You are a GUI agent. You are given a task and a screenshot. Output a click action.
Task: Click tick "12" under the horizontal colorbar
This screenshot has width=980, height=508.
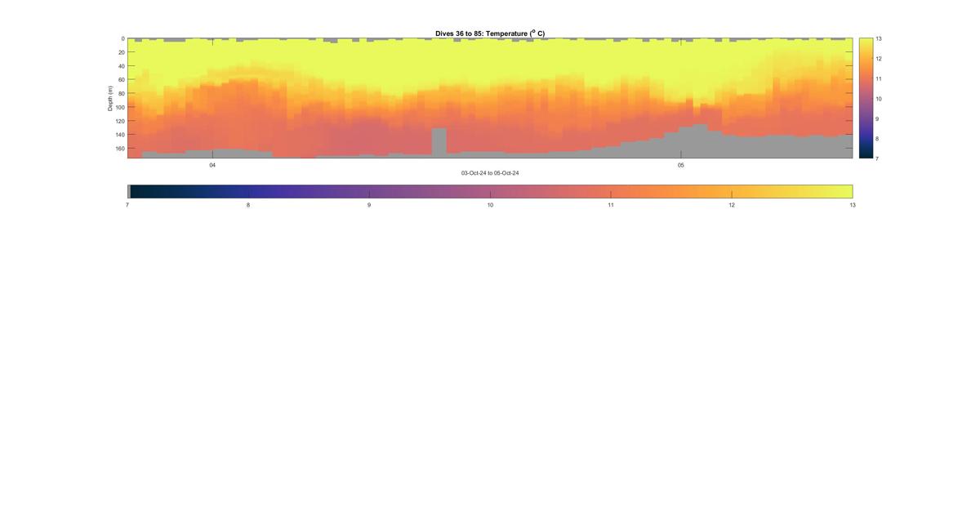pyautogui.click(x=732, y=205)
